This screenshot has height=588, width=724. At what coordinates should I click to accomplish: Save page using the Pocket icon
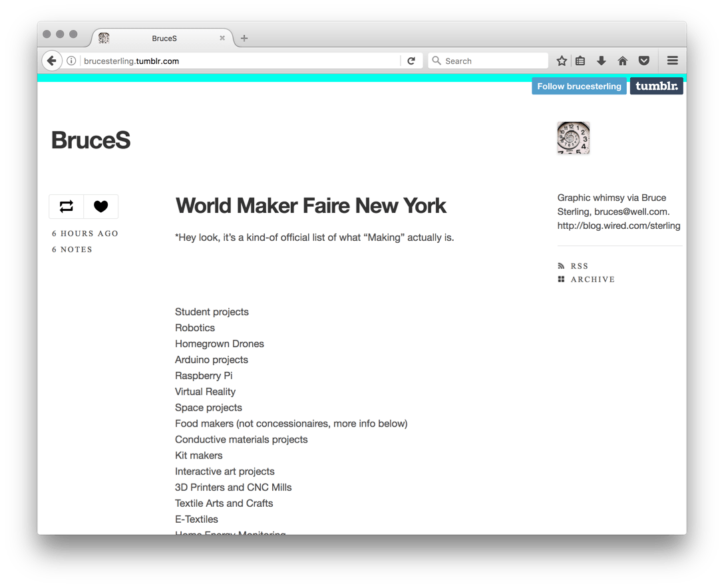pos(643,61)
